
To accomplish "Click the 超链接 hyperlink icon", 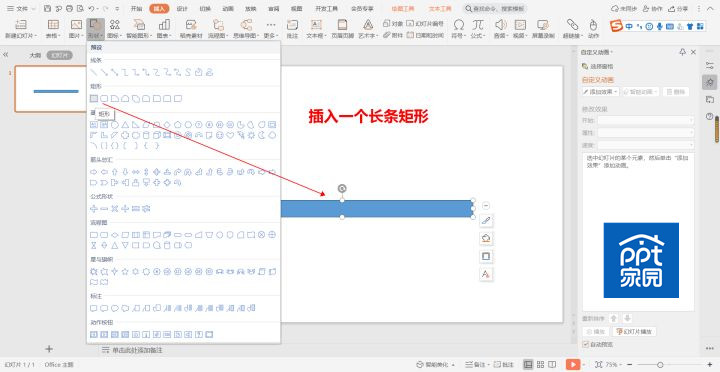I will 572,25.
